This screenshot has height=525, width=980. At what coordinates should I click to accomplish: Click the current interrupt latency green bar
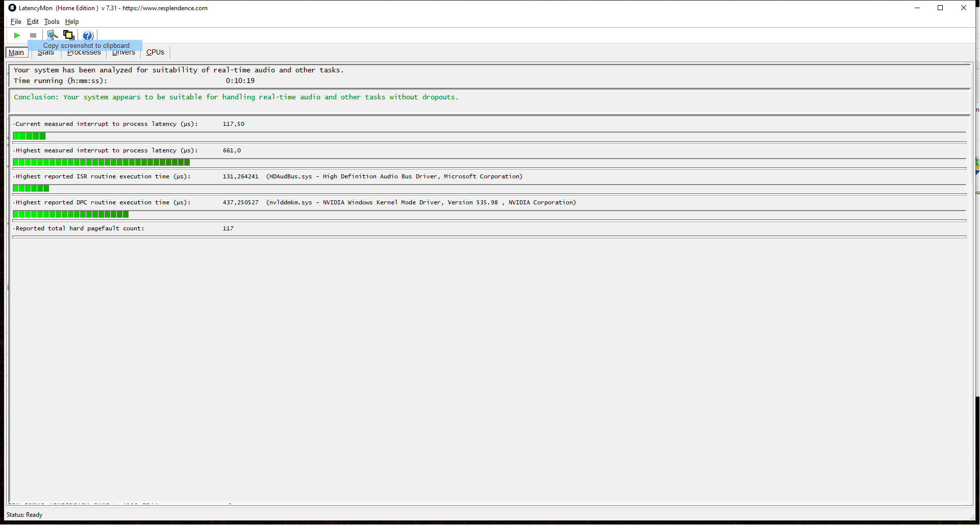click(x=29, y=136)
